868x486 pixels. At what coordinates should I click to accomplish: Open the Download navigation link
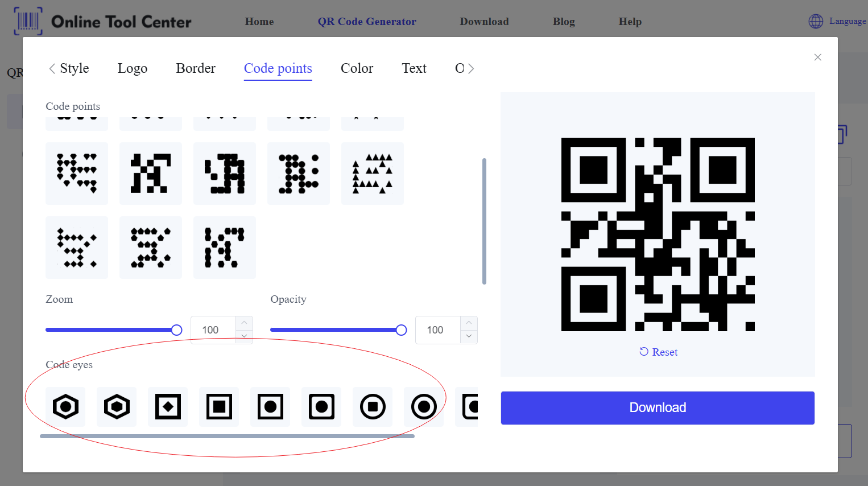point(484,22)
